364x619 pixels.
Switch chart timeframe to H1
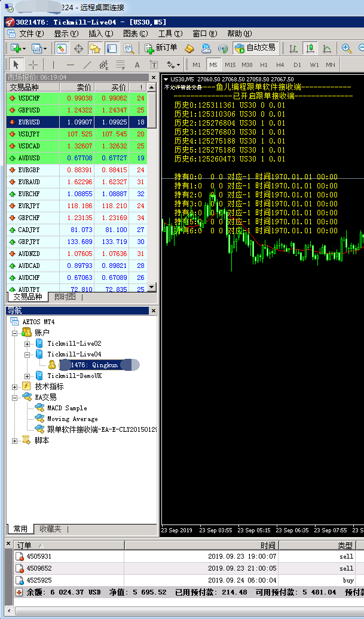pyautogui.click(x=264, y=65)
